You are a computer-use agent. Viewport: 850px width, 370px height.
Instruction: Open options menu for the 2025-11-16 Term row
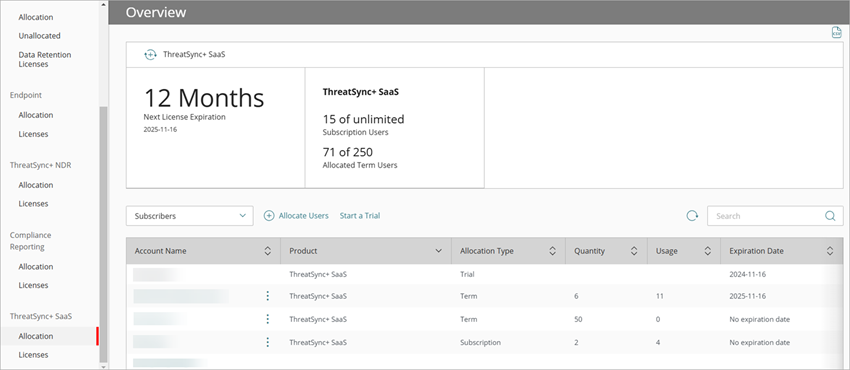(x=267, y=296)
